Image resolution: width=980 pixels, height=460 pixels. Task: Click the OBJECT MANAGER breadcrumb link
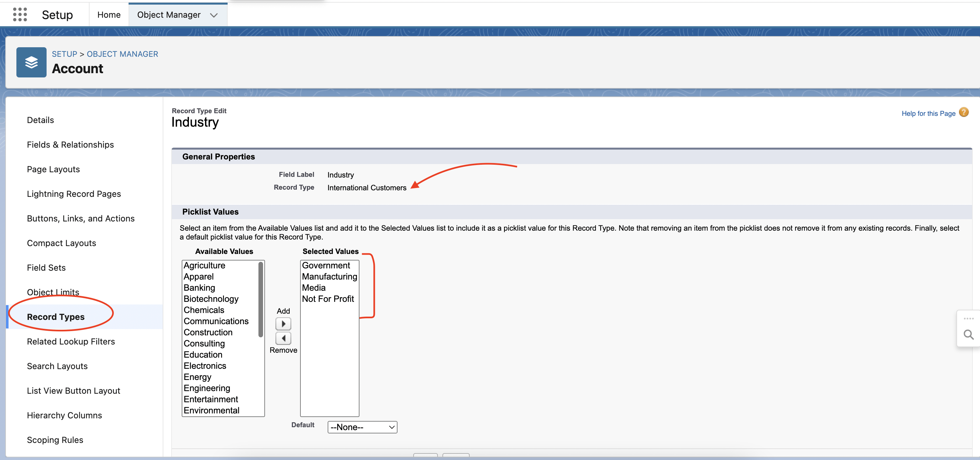tap(122, 54)
